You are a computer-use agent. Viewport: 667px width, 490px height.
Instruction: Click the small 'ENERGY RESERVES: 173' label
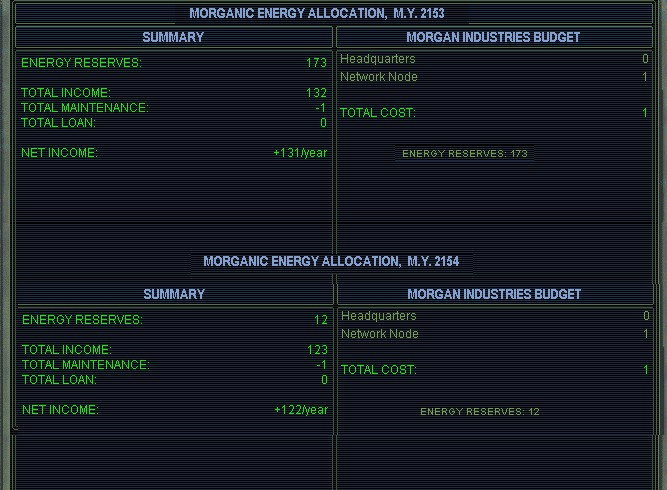[x=464, y=154]
